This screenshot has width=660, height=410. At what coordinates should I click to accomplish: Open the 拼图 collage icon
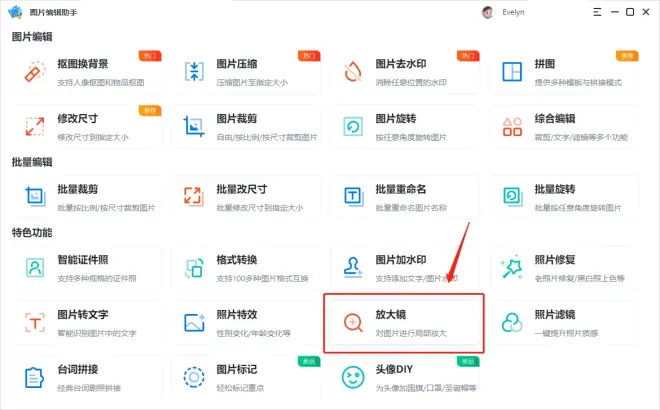(512, 72)
